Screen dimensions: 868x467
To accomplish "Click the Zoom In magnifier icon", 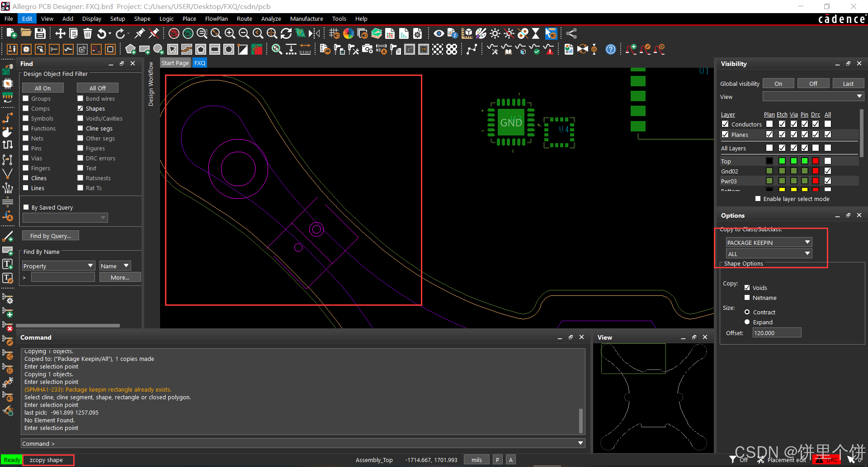I will coord(230,33).
